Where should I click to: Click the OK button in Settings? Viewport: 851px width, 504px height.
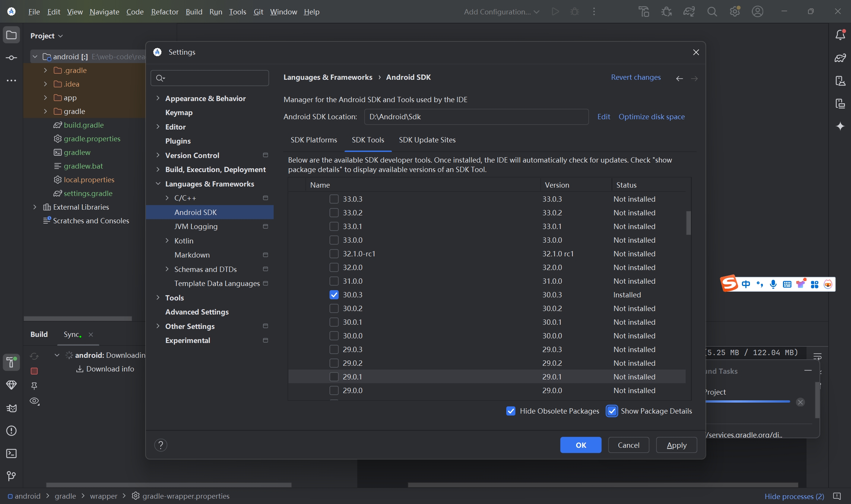(581, 445)
